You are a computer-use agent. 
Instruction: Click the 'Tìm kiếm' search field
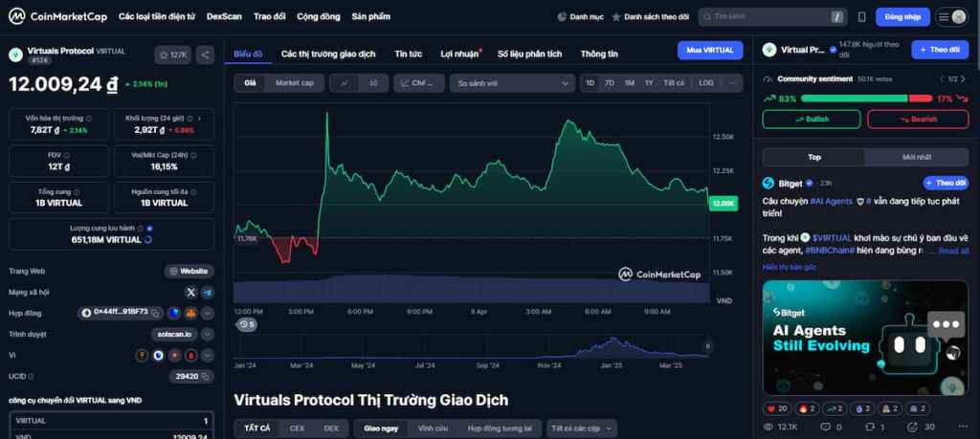766,17
